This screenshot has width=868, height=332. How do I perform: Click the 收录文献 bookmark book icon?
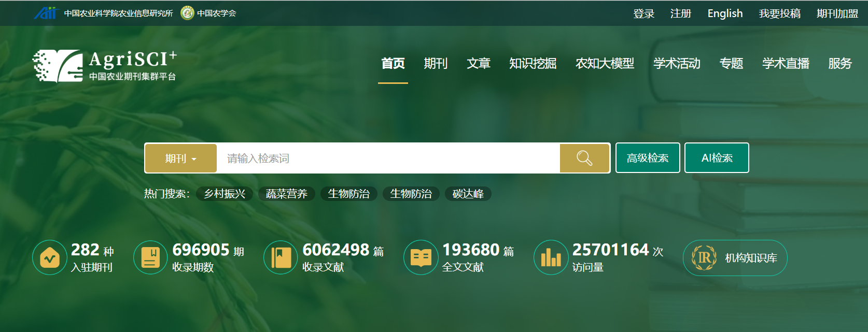(281, 257)
